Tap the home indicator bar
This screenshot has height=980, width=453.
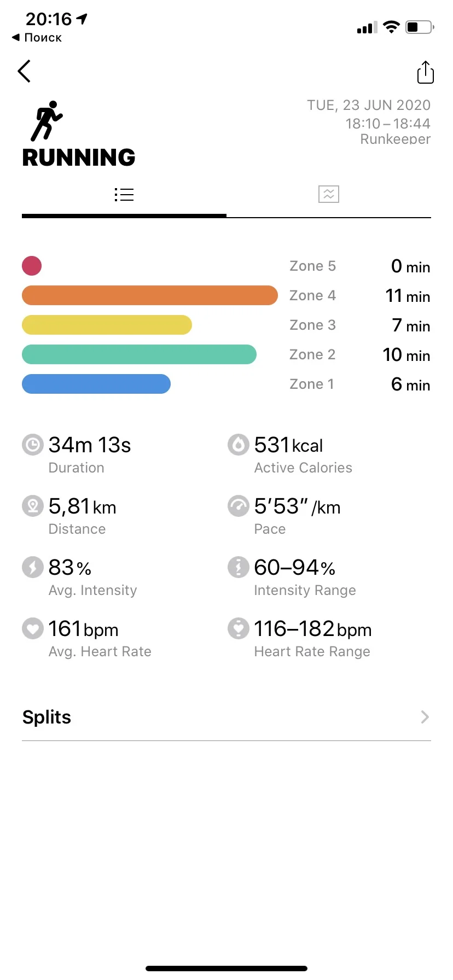tap(226, 969)
